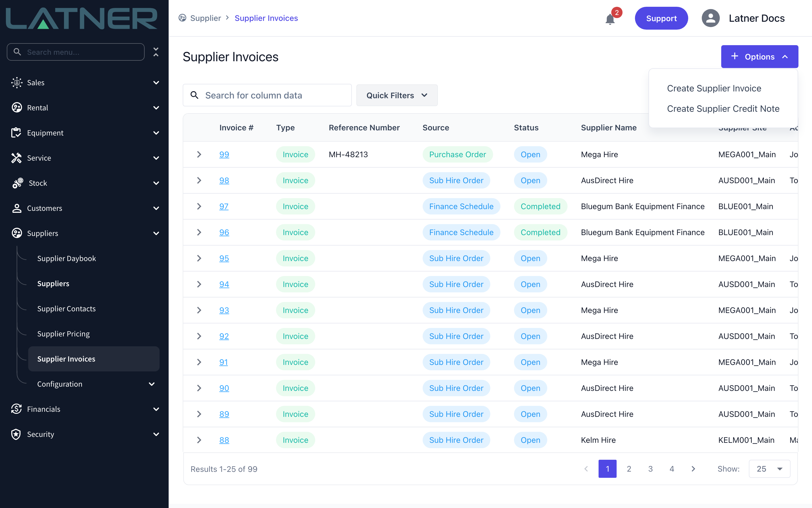Image resolution: width=812 pixels, height=508 pixels.
Task: Click the Rental menu icon
Action: [16, 108]
